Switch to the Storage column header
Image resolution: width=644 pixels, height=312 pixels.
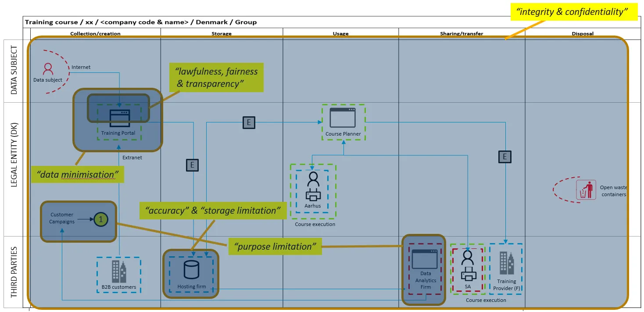[221, 33]
